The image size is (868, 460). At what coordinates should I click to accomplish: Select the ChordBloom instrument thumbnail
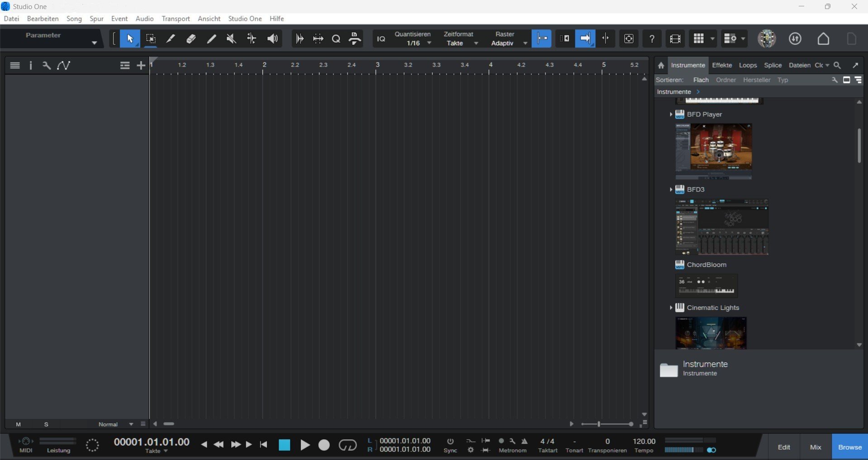click(x=706, y=286)
